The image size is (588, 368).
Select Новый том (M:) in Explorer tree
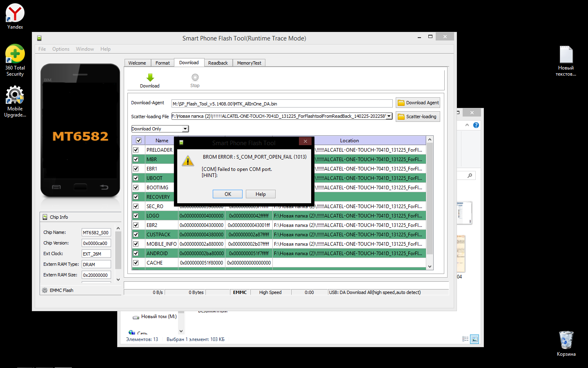click(159, 316)
